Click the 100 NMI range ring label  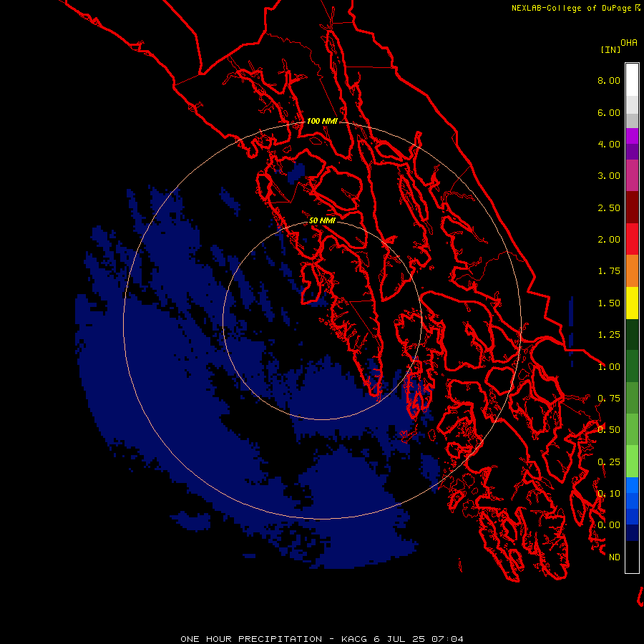[322, 121]
